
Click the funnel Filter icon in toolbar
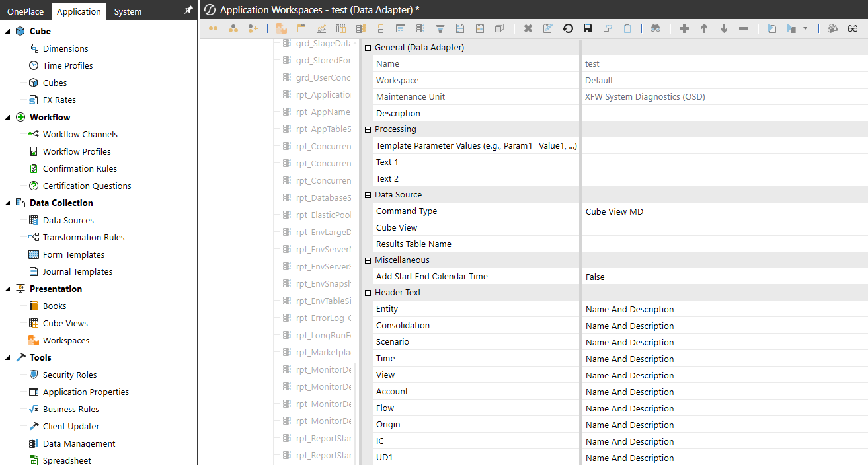coord(440,28)
